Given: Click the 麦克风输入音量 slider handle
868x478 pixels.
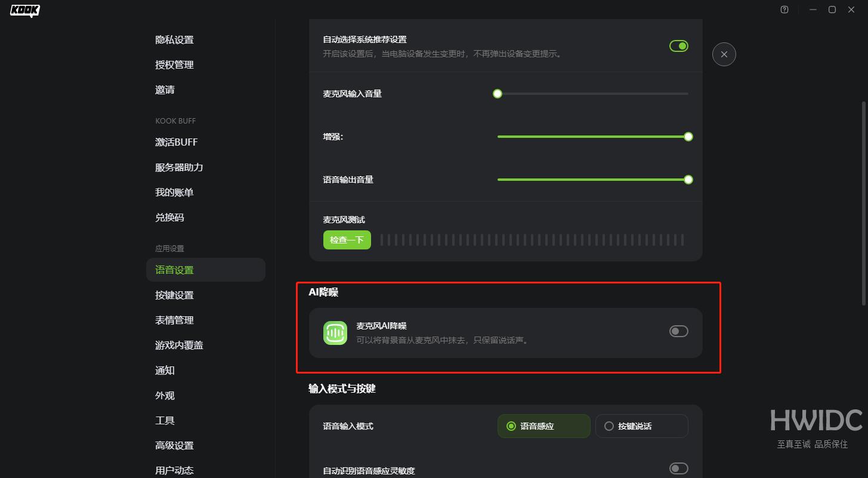Looking at the screenshot, I should tap(498, 94).
